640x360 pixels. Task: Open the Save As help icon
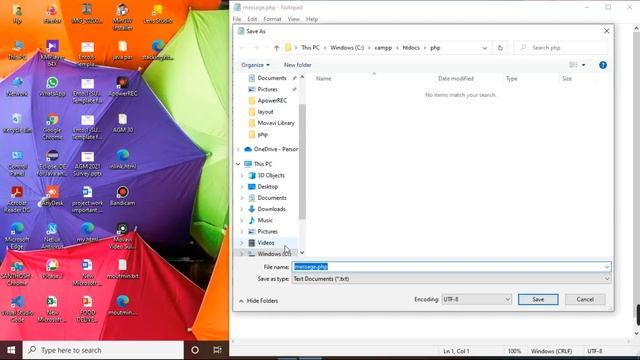(x=603, y=65)
